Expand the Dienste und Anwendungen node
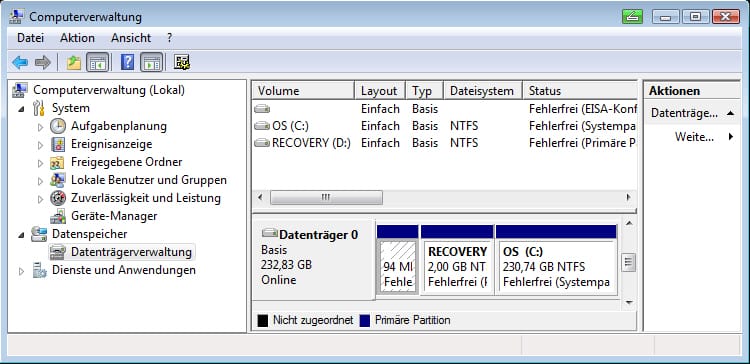750x364 pixels. click(x=21, y=271)
